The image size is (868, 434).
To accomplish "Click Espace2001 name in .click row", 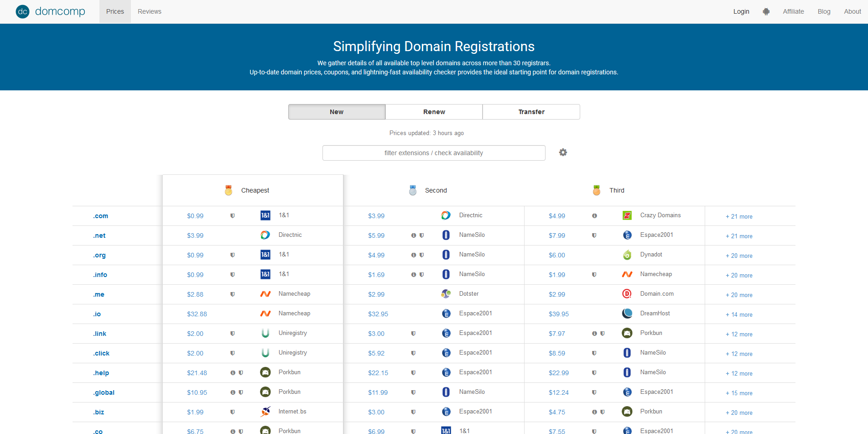I will (x=476, y=352).
